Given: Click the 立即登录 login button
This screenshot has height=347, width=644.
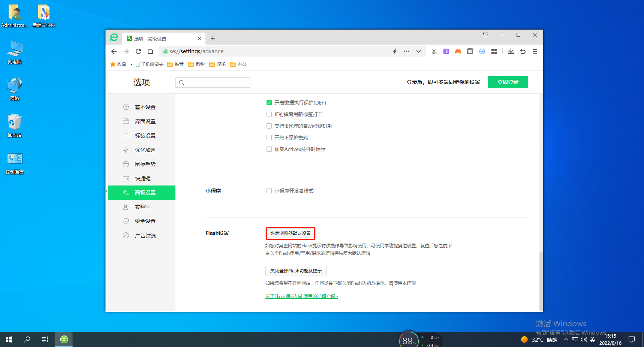Looking at the screenshot, I should [x=508, y=82].
